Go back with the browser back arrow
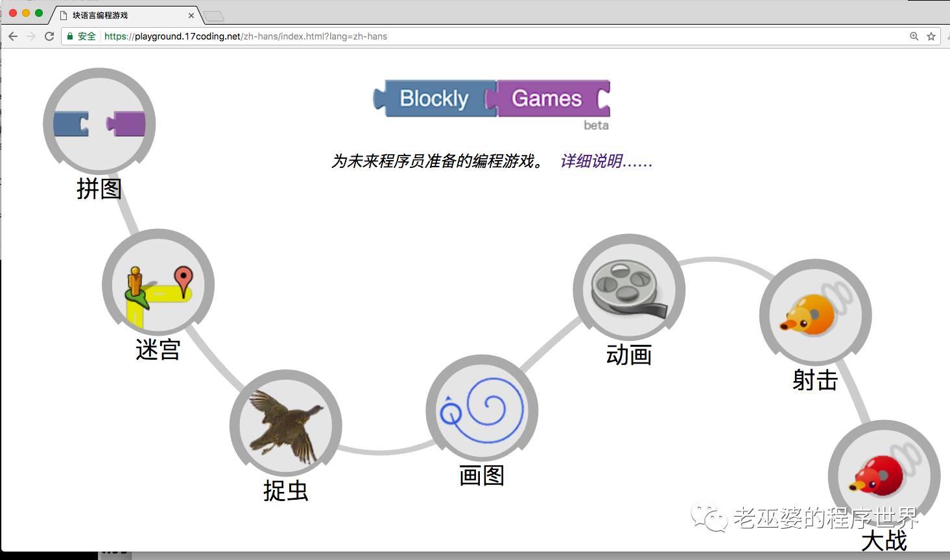 (x=13, y=36)
